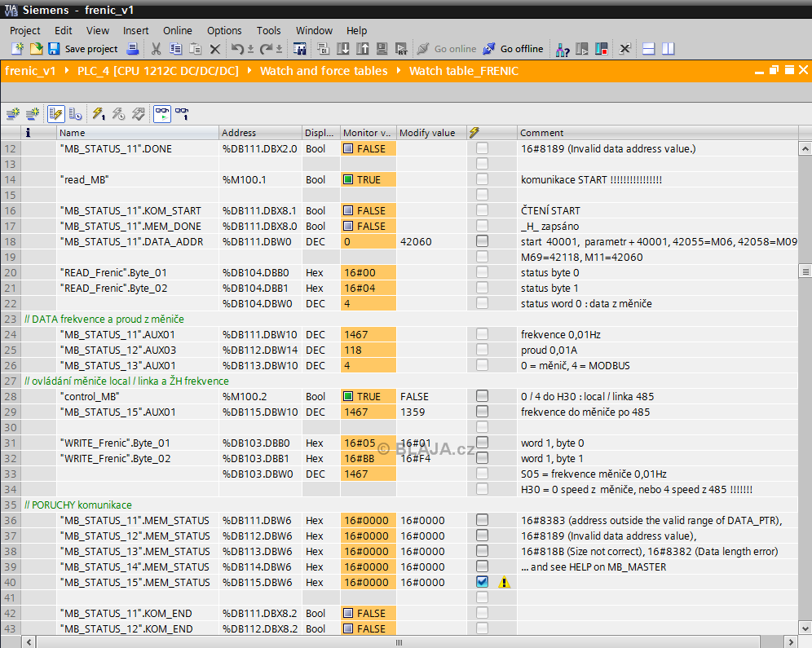Click the Stop CPU icon
Screen dimensions: 812x648
[x=601, y=49]
